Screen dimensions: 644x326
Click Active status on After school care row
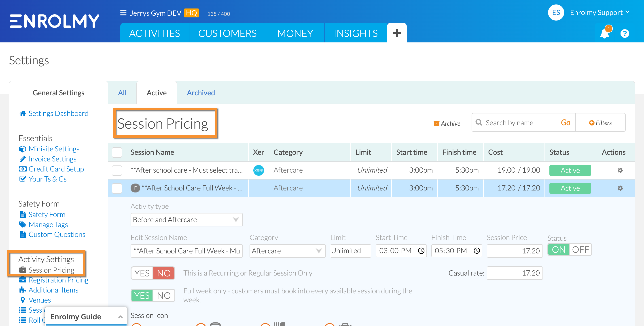coord(570,170)
